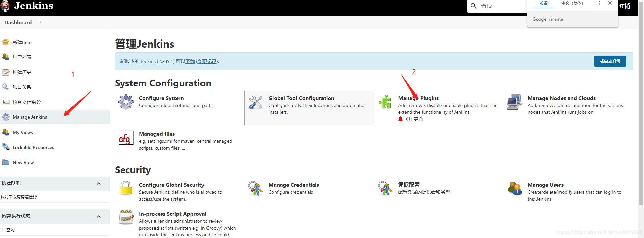
Task: Click the 凭据配置 keys icon
Action: (385, 188)
